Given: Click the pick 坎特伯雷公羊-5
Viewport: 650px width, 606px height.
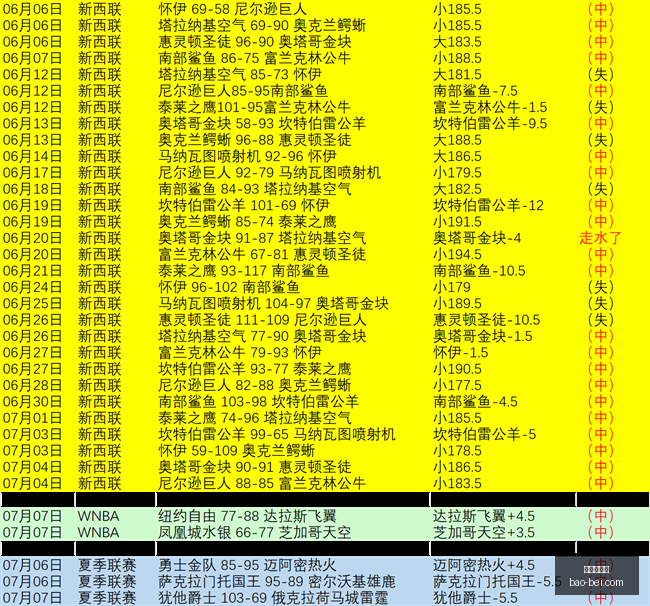Looking at the screenshot, I should (x=485, y=435).
